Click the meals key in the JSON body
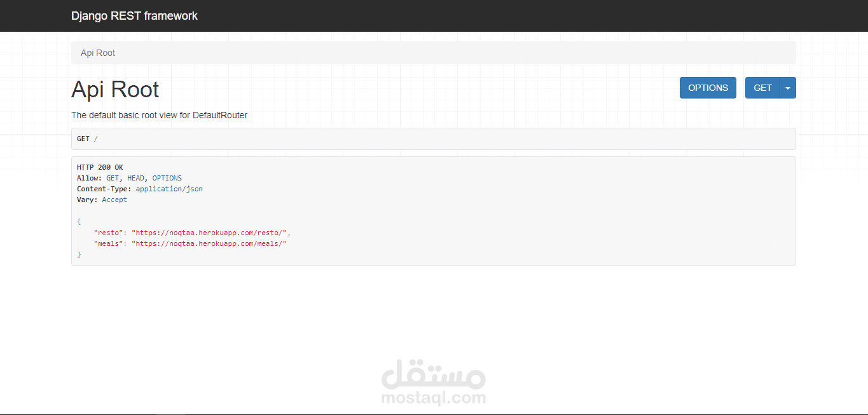Screen dimensions: 868x415 (108, 243)
